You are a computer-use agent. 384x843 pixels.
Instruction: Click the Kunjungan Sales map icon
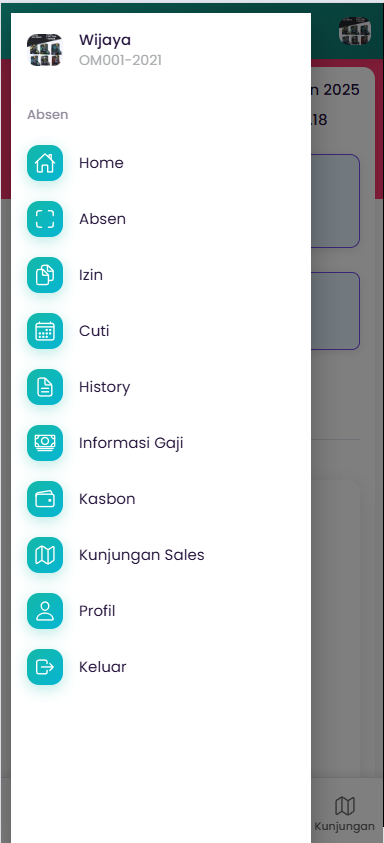[45, 555]
